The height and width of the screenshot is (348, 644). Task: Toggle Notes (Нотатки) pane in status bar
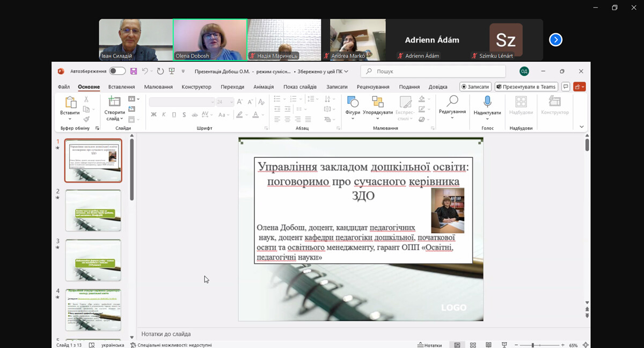click(429, 345)
